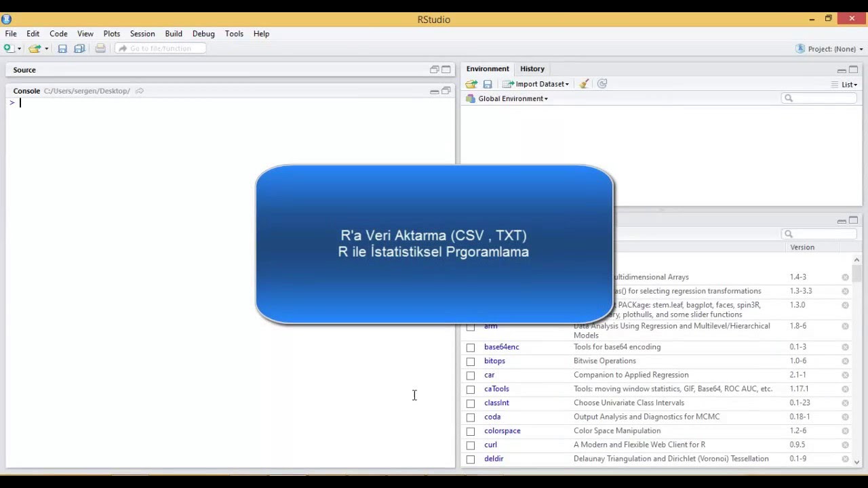The width and height of the screenshot is (868, 488).
Task: Tick the base64enc package checkbox
Action: click(x=471, y=347)
